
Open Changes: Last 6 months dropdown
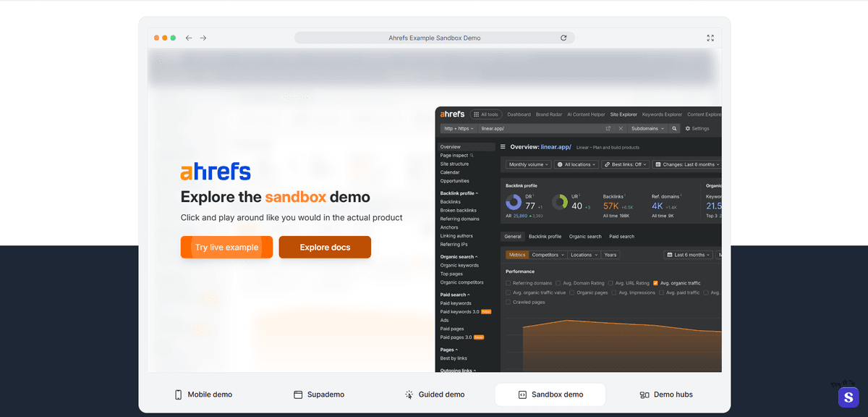[687, 164]
